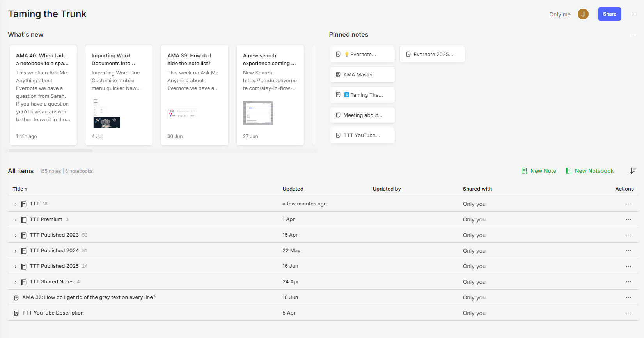The image size is (644, 338).
Task: Click the AMA 37 note icon
Action: click(16, 297)
